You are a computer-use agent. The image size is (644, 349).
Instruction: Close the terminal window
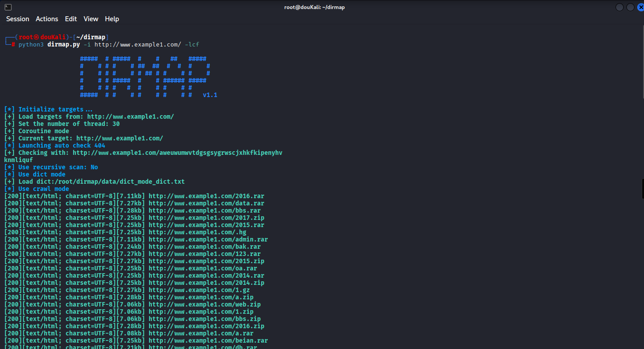point(641,7)
